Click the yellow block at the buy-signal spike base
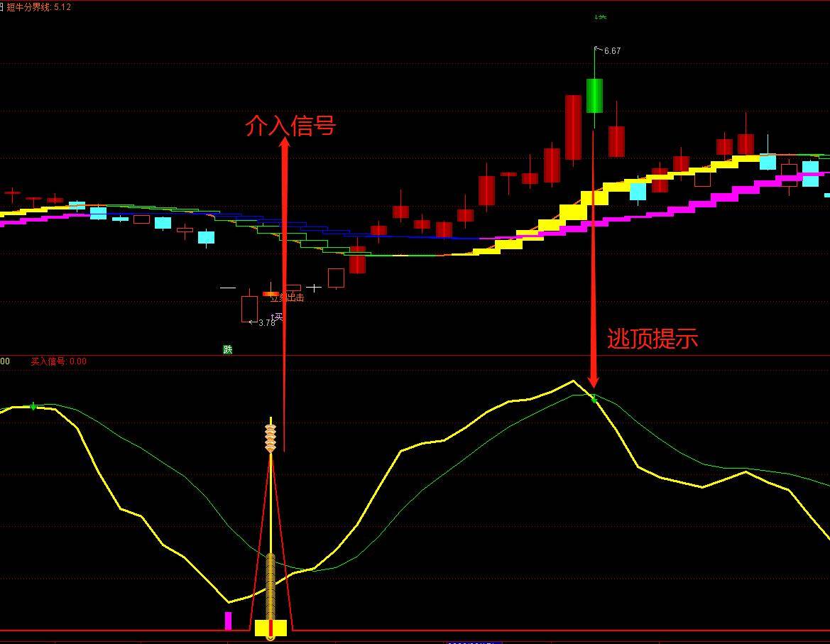830x644 pixels. pos(271,628)
